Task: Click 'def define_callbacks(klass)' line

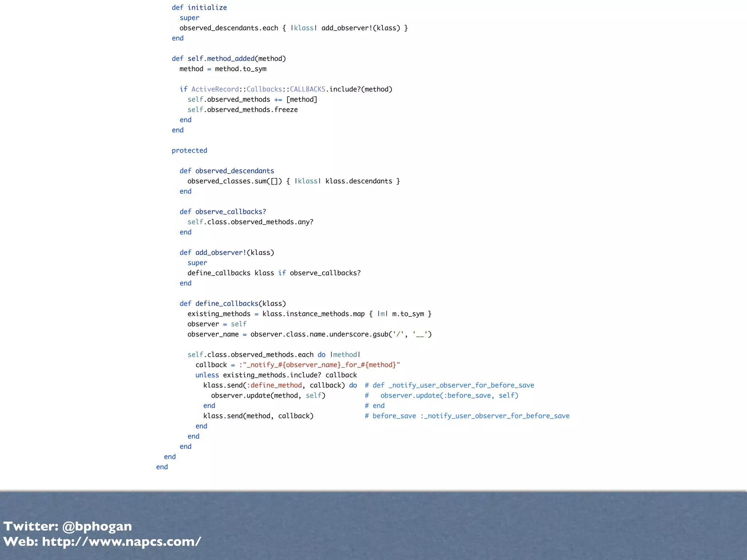Action: tap(233, 304)
